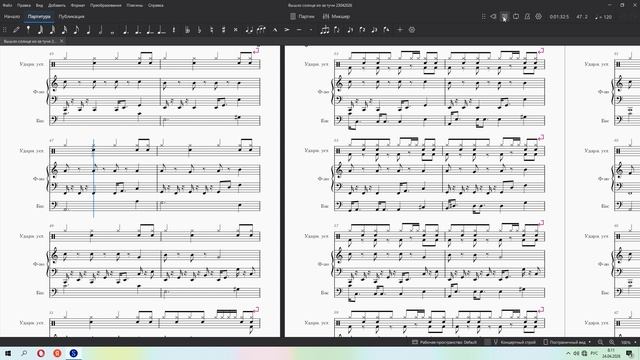This screenshot has width=640, height=360.
Task: Open the Постраничный вид view dropdown
Action: pyautogui.click(x=567, y=342)
